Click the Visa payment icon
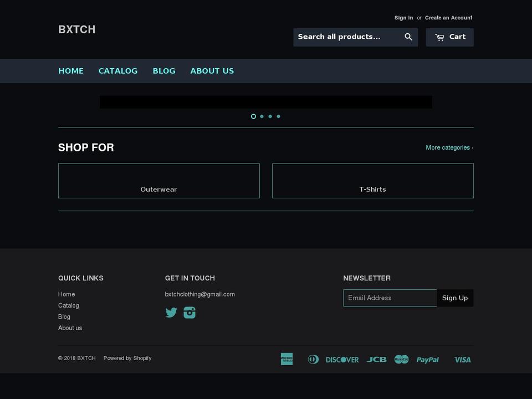532x399 pixels. coord(462,359)
